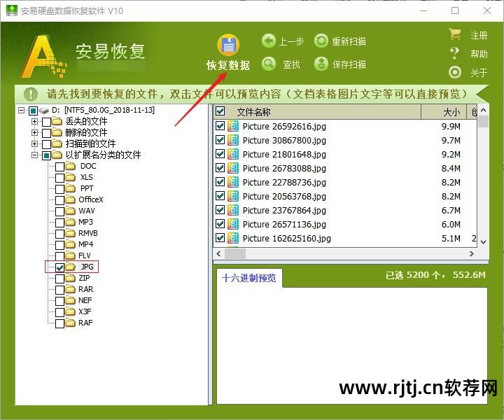
Task: Click the 重新扫描 button text
Action: [349, 41]
